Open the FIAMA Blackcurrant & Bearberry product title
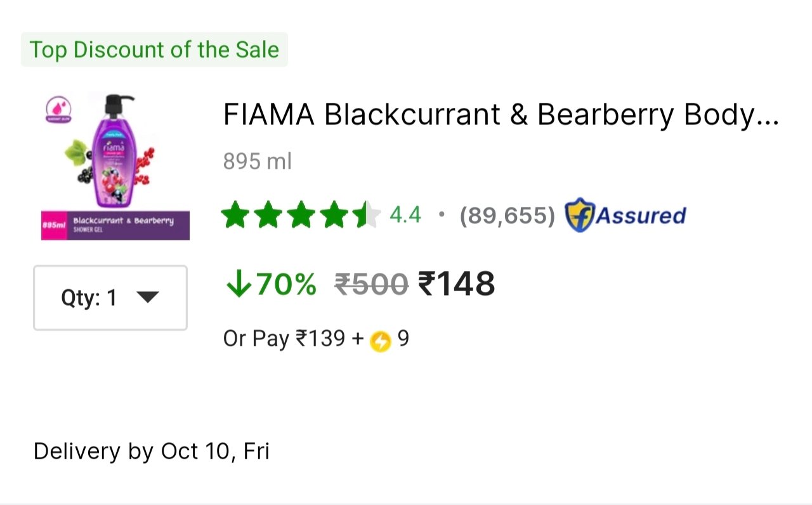This screenshot has width=812, height=505. (501, 115)
